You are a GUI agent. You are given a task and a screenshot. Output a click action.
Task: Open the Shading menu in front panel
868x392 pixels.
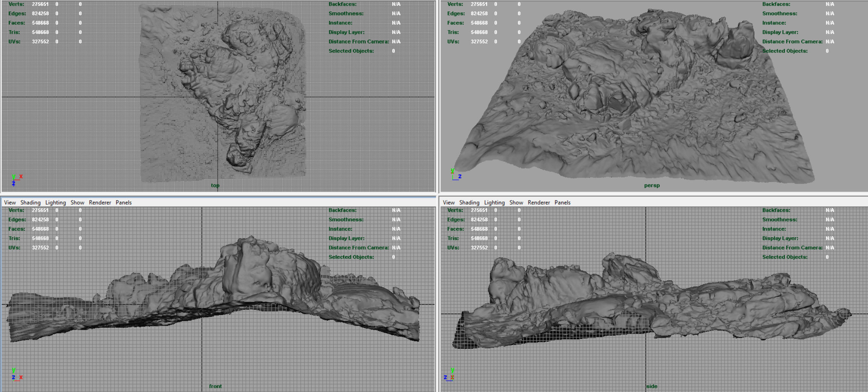30,202
